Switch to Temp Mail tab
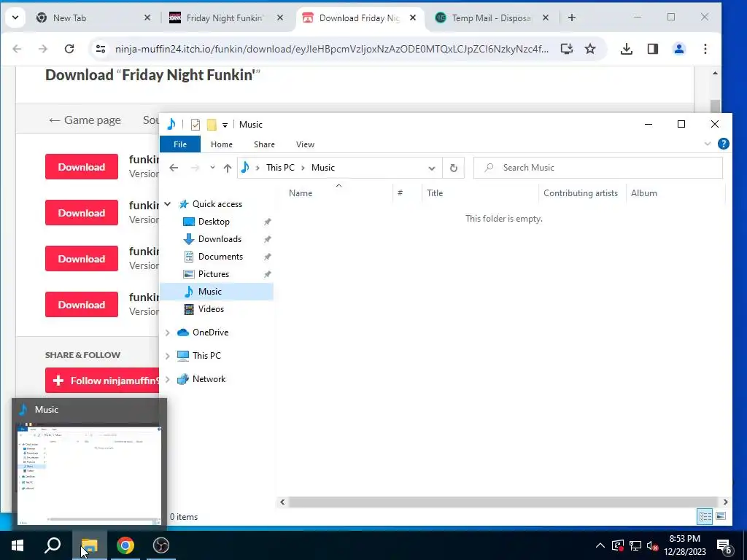 [x=491, y=18]
